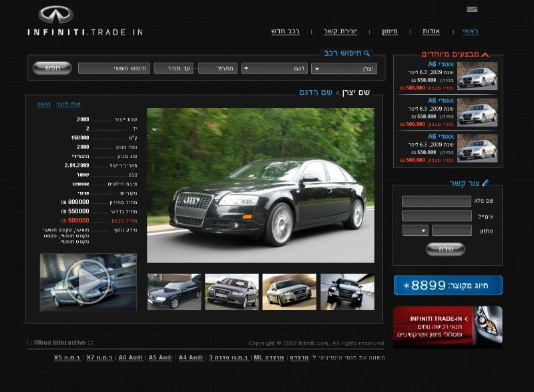Viewport: 534px width, 392px height.
Task: Open the ב.מ.וו סדרה 3 footer link
Action: [229, 357]
